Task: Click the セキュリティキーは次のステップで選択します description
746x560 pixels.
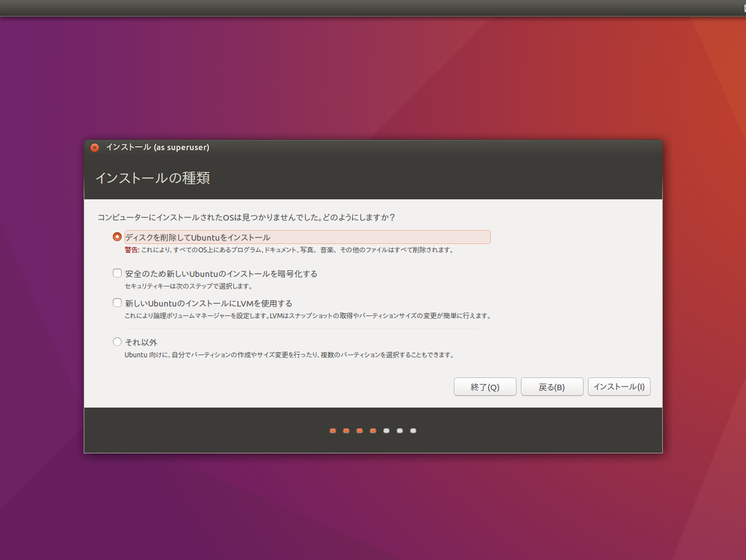Action: 189,286
